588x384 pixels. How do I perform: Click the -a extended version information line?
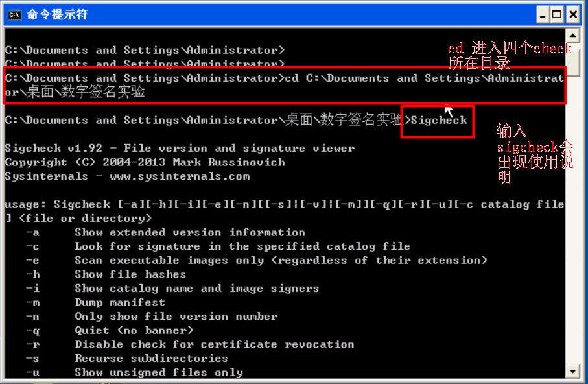tap(165, 232)
